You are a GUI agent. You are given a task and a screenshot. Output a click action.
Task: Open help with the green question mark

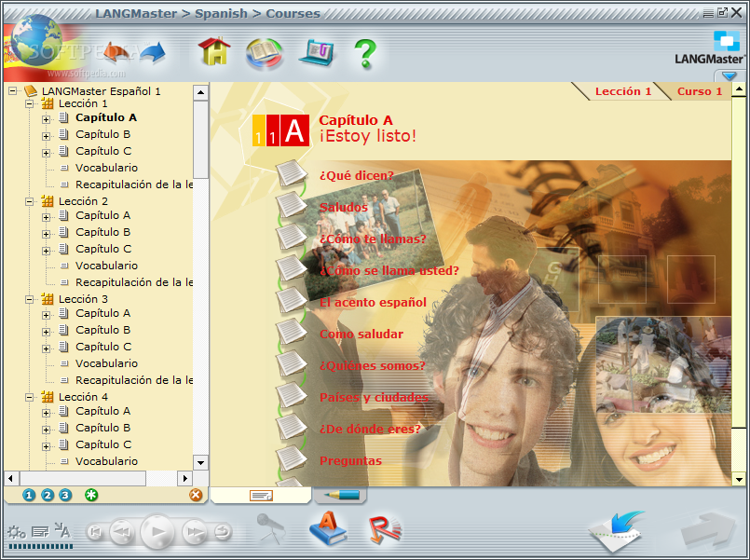pyautogui.click(x=365, y=53)
